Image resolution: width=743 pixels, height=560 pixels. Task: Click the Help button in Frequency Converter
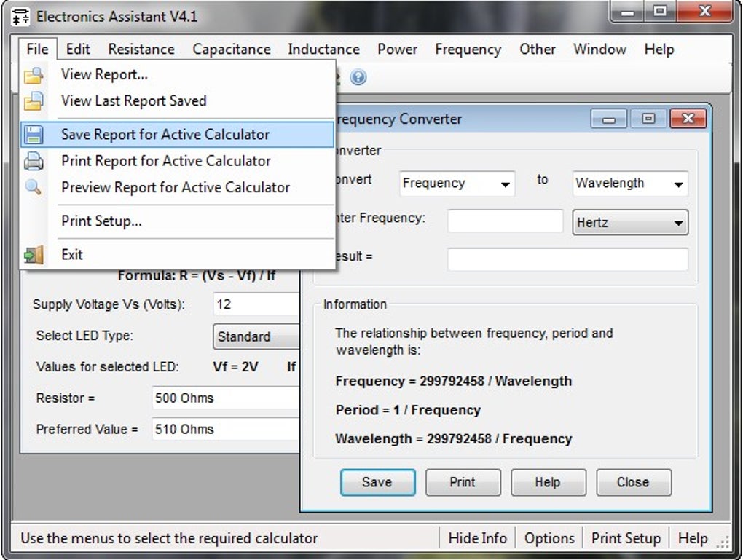(x=549, y=482)
